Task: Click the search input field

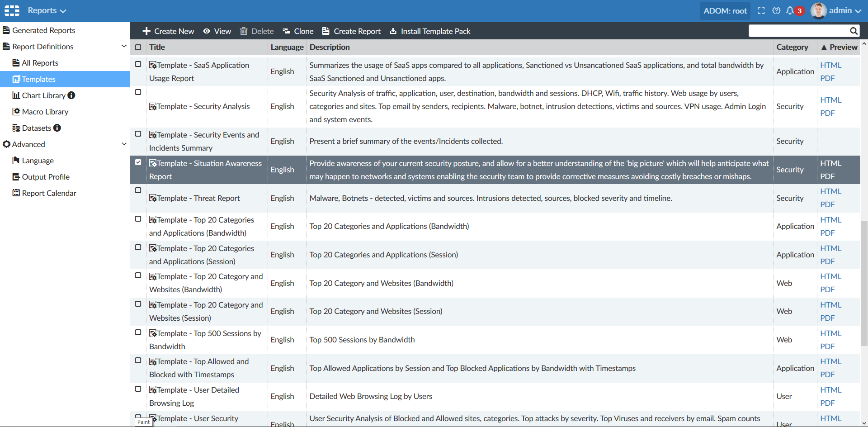Action: coord(800,31)
